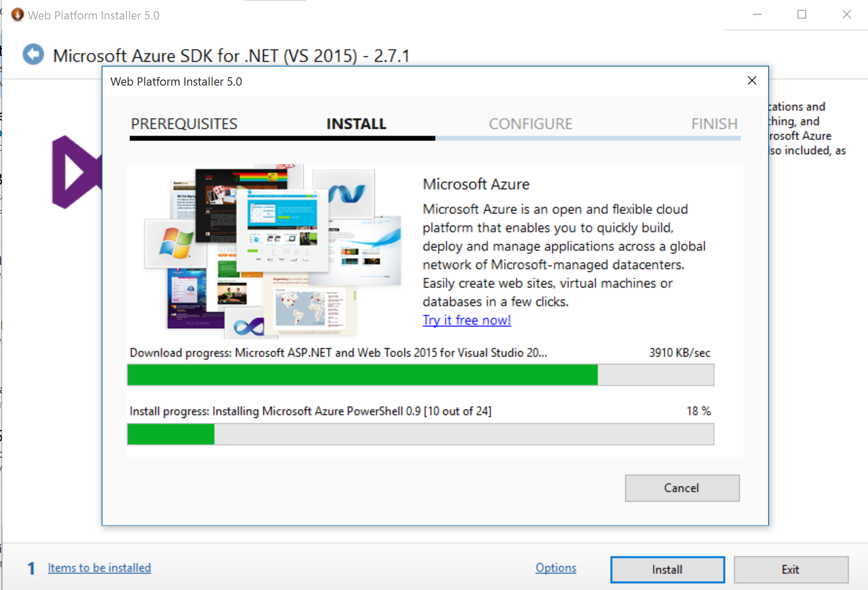Click the 18 % install percentage
Viewport: 868px width, 590px height.
tap(698, 411)
